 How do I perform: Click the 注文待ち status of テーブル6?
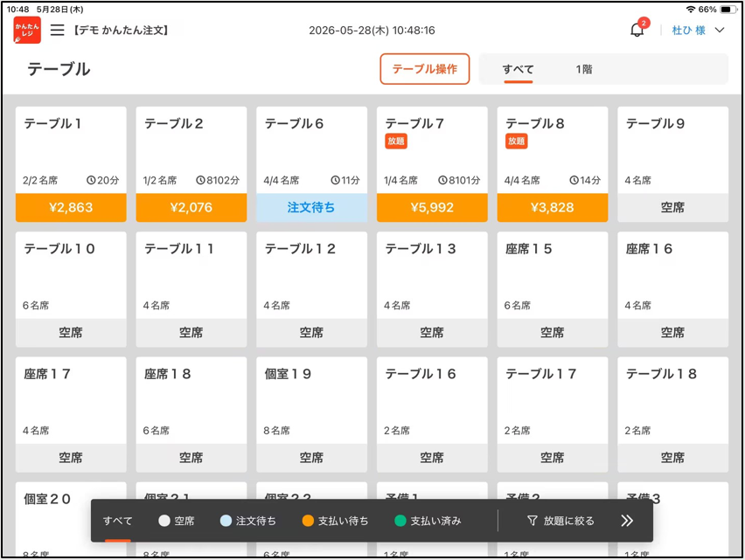pyautogui.click(x=311, y=207)
